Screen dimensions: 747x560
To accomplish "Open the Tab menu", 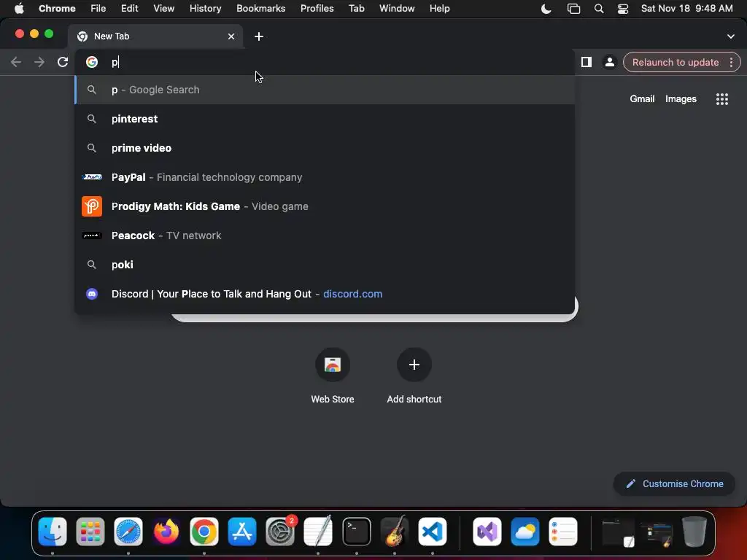I will coord(356,9).
